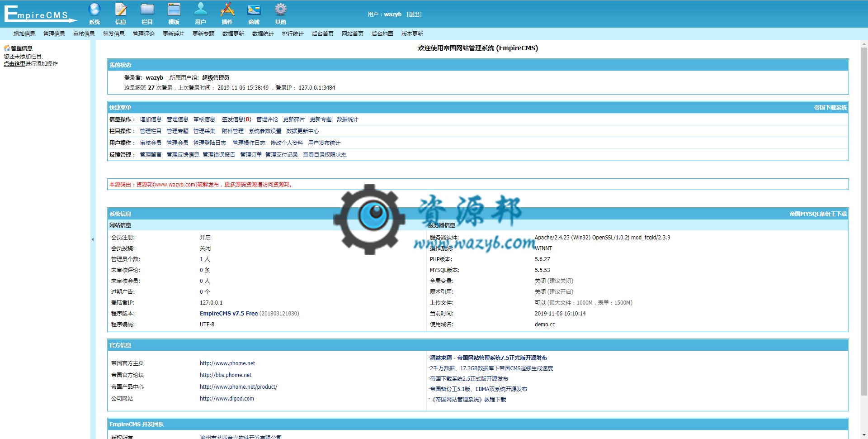Click 增加信息 in the 信息操作 row

(151, 119)
